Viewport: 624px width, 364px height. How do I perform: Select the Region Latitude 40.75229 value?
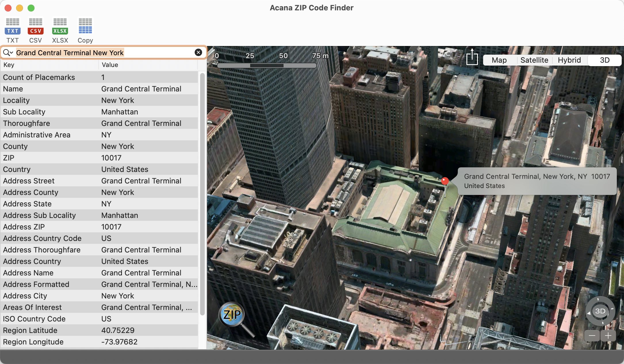(x=118, y=330)
